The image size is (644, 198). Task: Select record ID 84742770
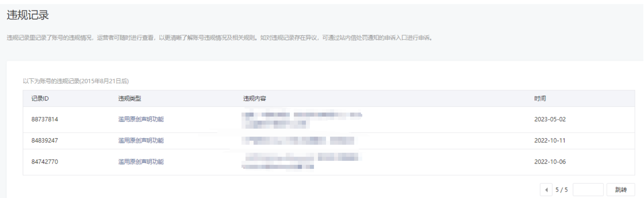tap(45, 161)
